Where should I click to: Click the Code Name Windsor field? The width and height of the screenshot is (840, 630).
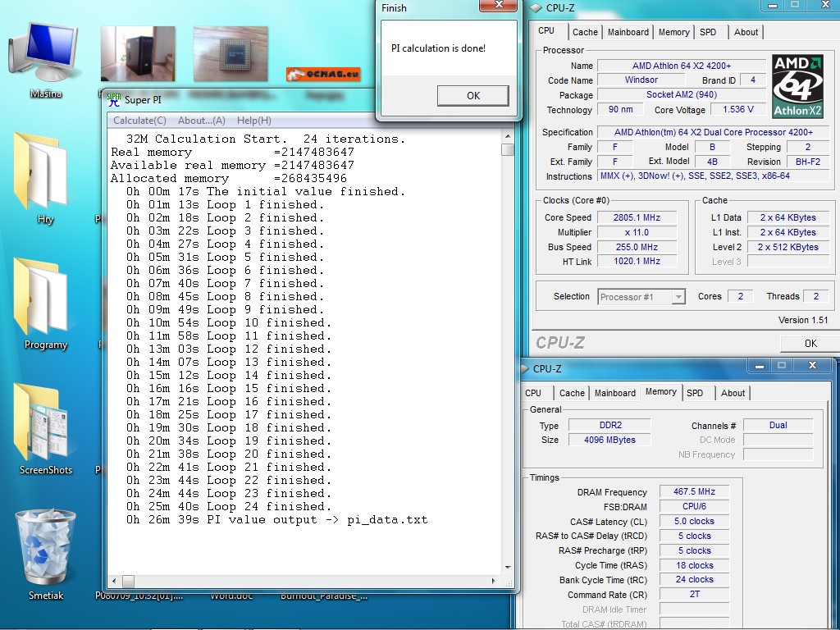pyautogui.click(x=641, y=80)
